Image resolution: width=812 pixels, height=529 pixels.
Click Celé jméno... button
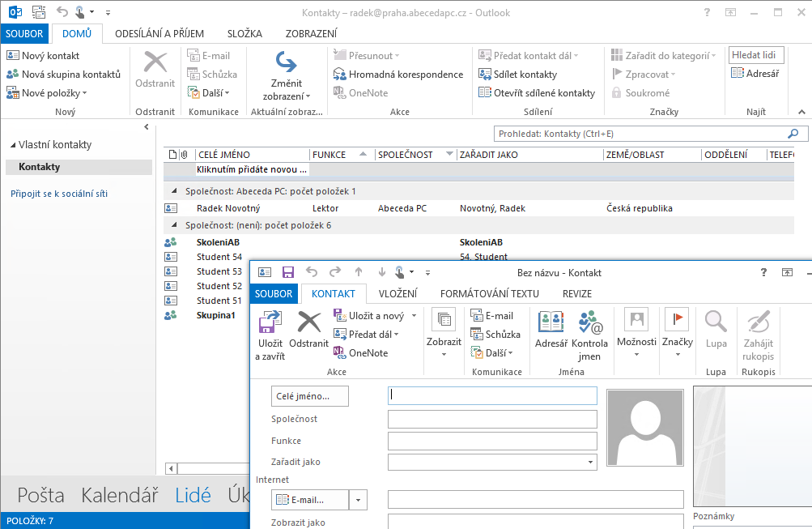click(310, 396)
